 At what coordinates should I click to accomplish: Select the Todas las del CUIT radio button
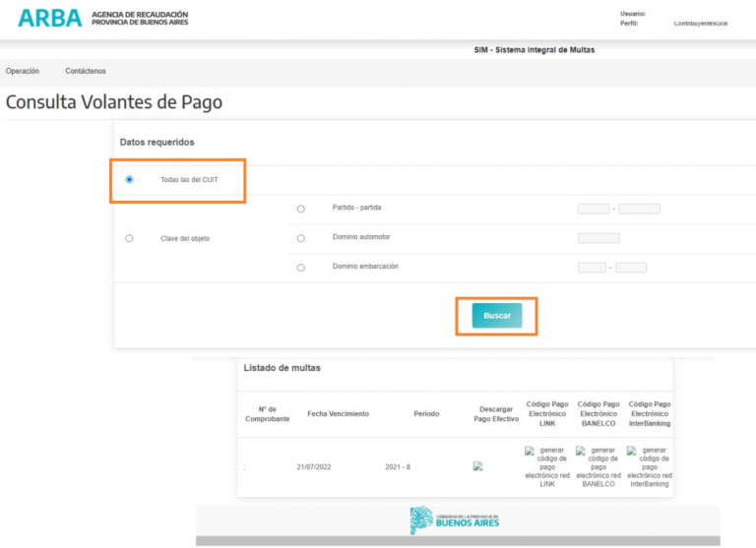(x=129, y=180)
